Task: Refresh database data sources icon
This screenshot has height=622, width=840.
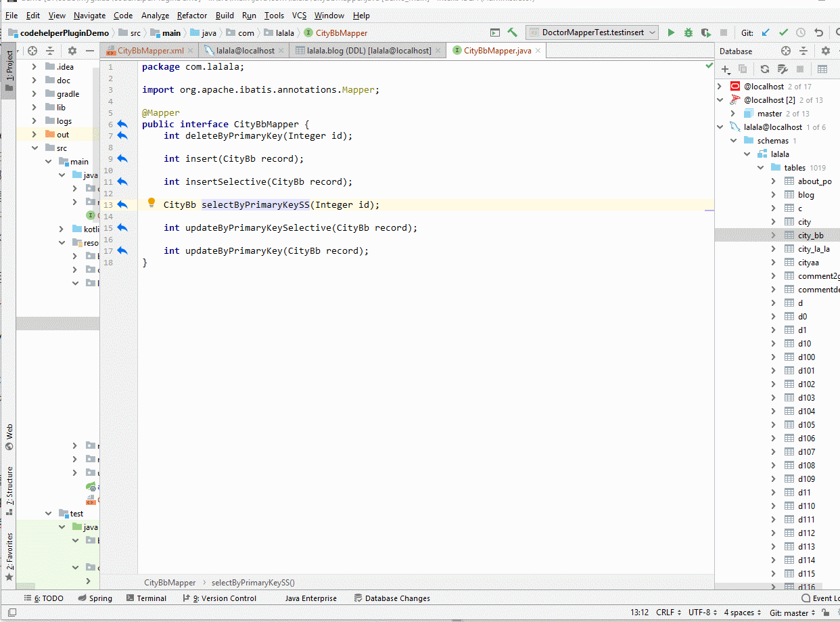Action: (765, 69)
